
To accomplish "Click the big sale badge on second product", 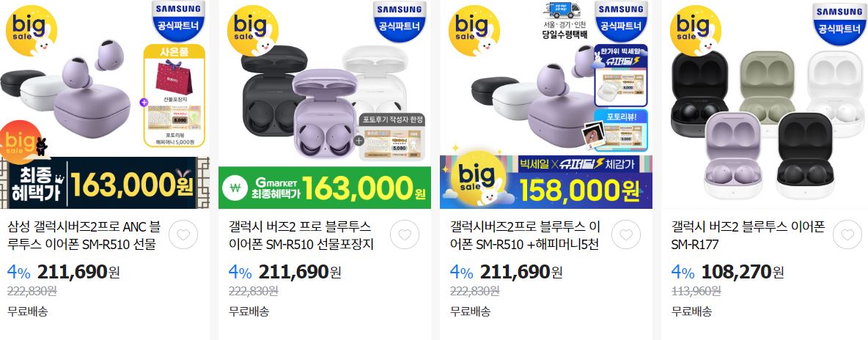I will pos(252,31).
